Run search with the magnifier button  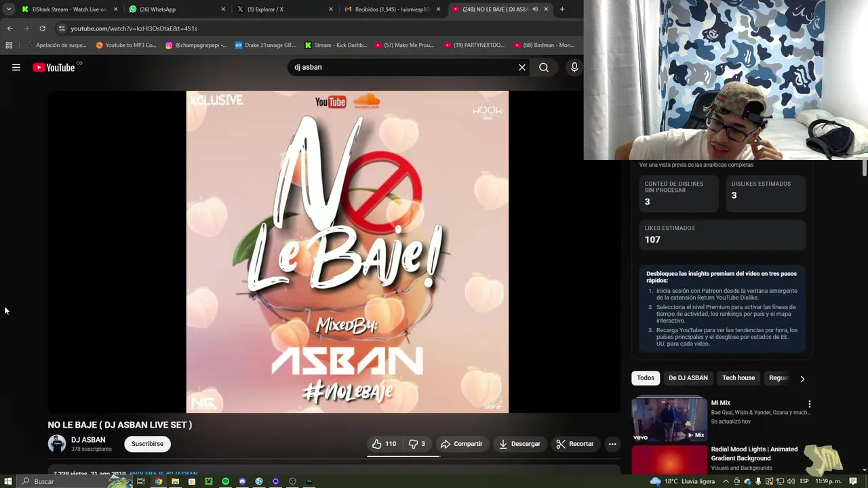pos(544,67)
